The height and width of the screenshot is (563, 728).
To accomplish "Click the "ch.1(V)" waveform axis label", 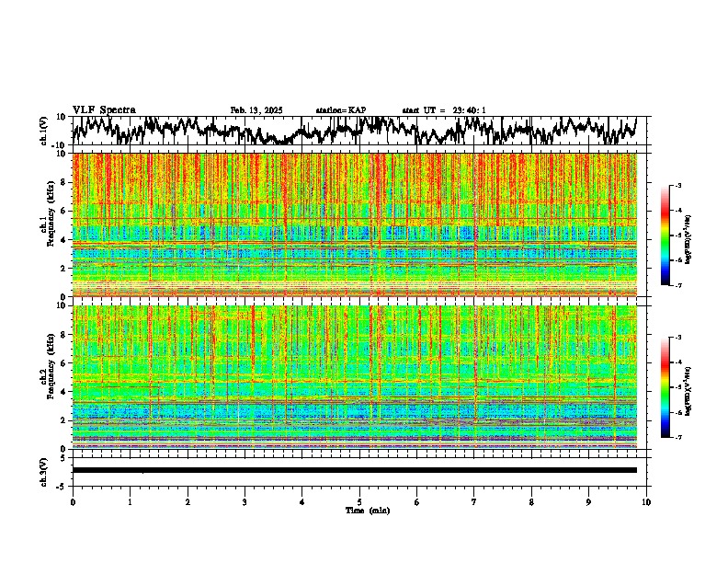I will [45, 131].
